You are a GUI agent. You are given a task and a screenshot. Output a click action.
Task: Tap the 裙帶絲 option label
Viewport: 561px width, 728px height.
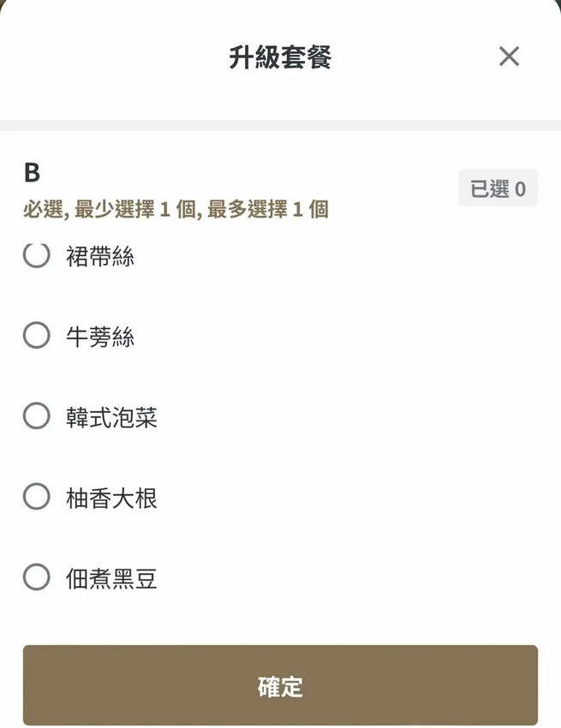click(x=100, y=256)
